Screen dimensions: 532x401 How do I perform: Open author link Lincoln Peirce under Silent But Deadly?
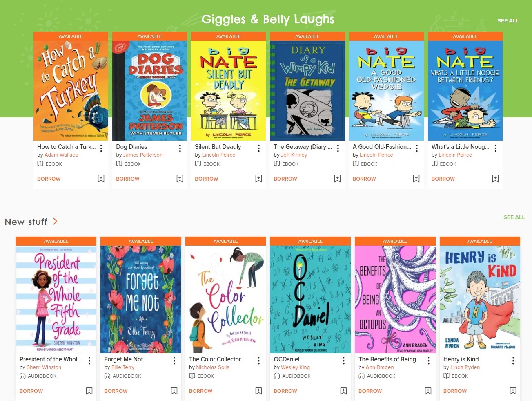click(x=218, y=155)
